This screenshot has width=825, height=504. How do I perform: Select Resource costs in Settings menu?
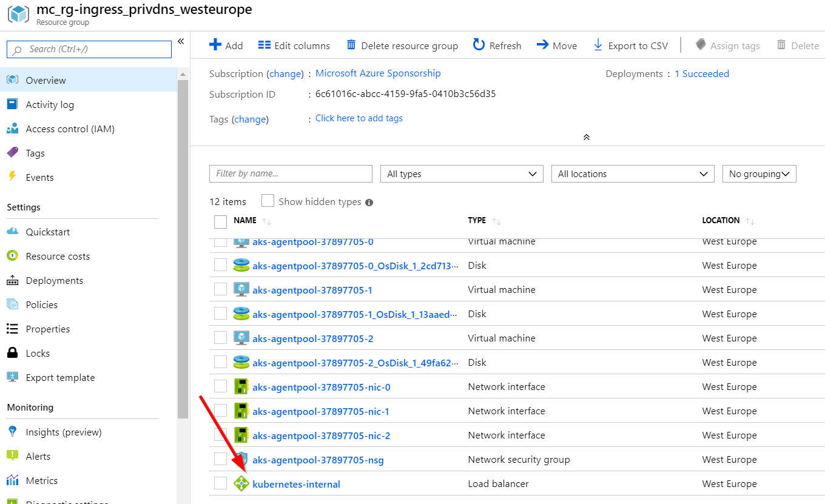click(x=58, y=256)
